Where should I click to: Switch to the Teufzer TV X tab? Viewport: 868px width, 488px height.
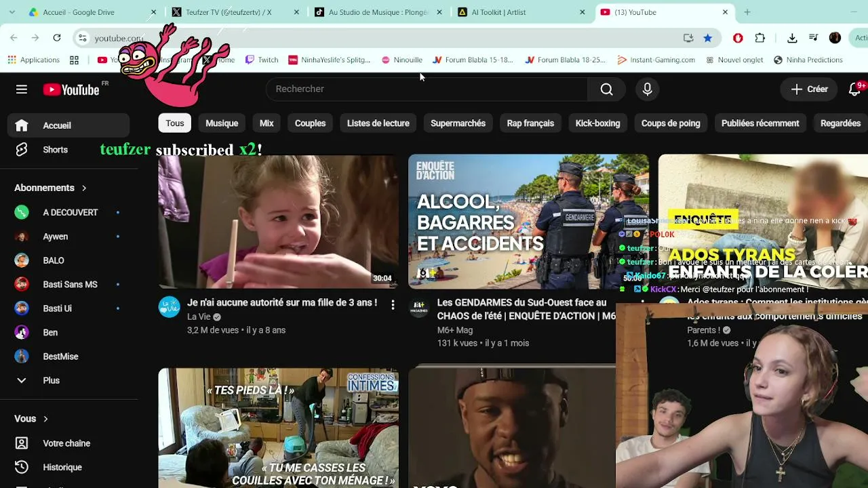click(x=233, y=12)
